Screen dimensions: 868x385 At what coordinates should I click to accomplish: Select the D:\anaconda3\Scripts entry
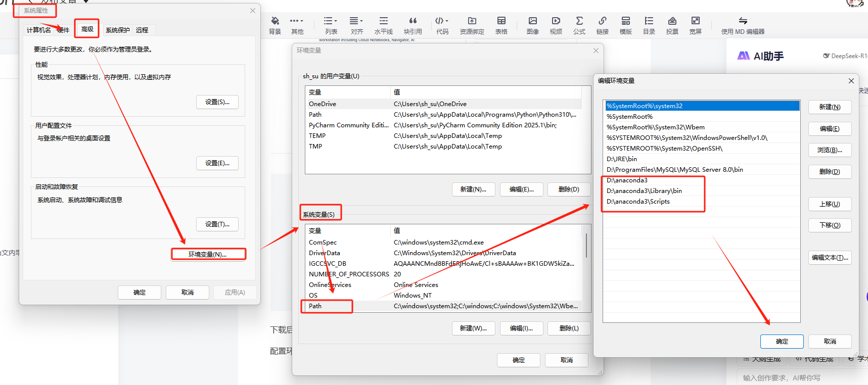(702, 202)
